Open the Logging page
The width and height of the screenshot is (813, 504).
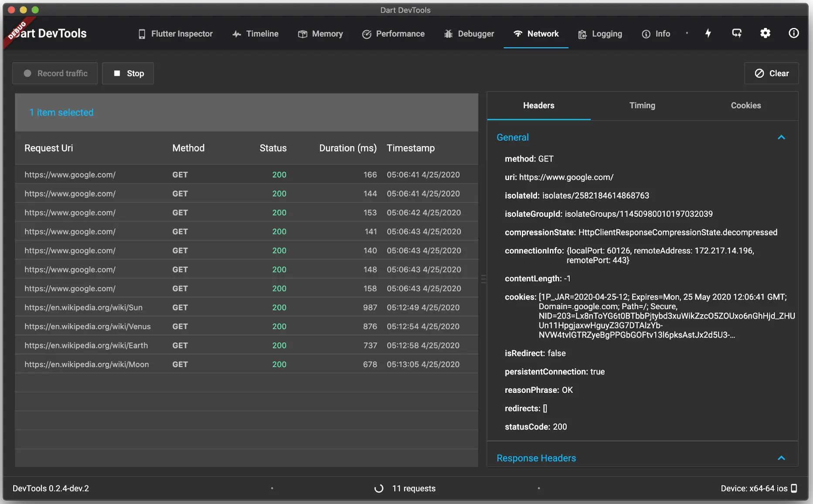point(600,34)
